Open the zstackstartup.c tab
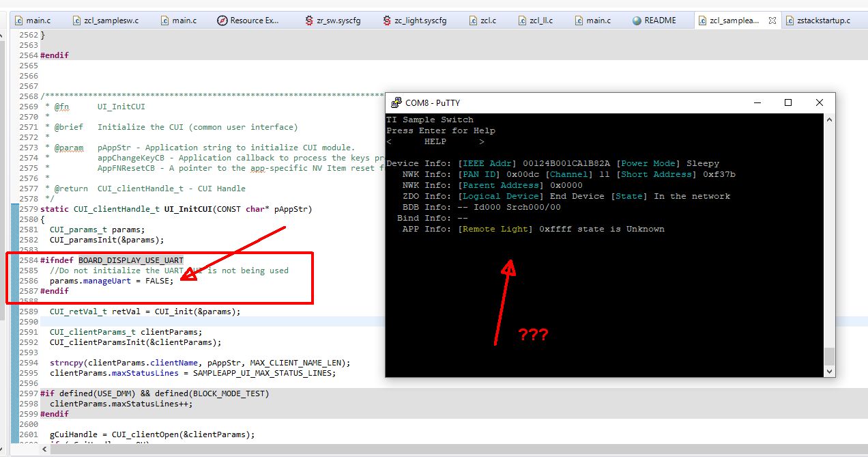Viewport: 868px width, 457px height. pyautogui.click(x=818, y=20)
